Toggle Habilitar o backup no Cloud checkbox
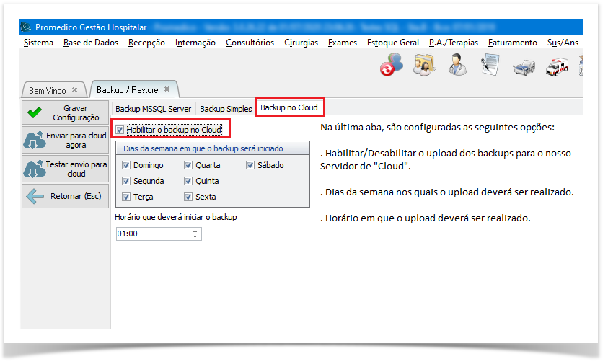 pyautogui.click(x=120, y=130)
